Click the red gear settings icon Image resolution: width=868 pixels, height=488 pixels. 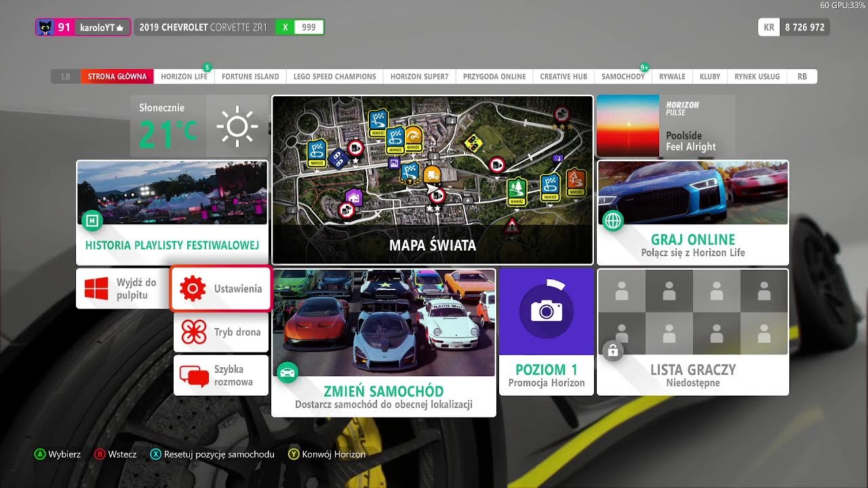[193, 289]
